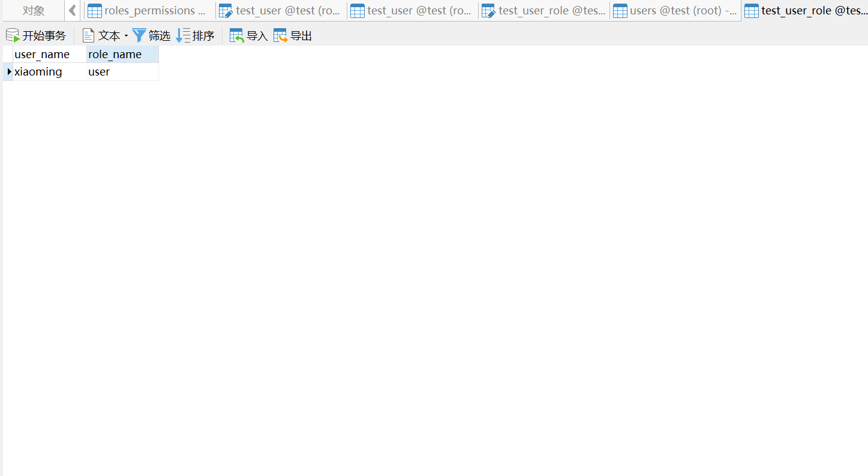Switch to the roles_permissions tab
The image size is (868, 476).
(149, 11)
